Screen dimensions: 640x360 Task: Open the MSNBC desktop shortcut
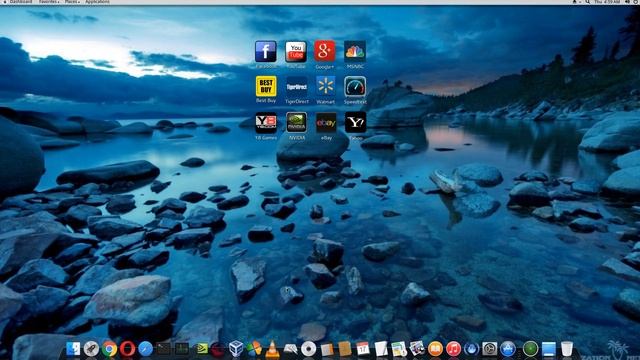(x=355, y=51)
